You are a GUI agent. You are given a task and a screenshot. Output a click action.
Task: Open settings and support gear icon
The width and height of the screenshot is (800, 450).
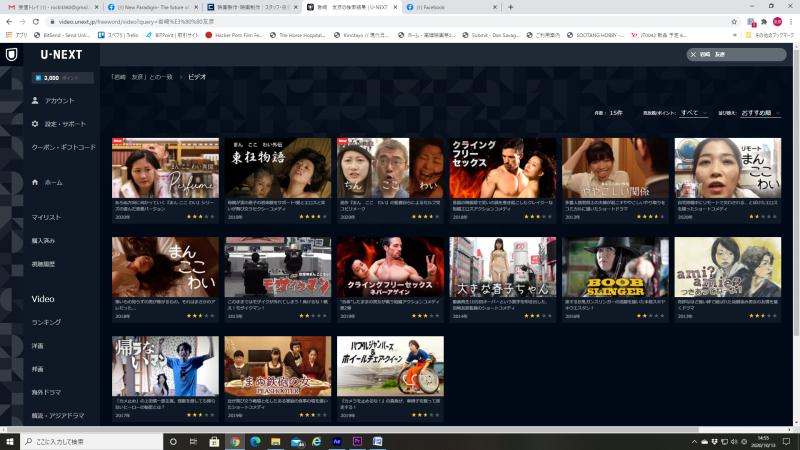(x=35, y=124)
